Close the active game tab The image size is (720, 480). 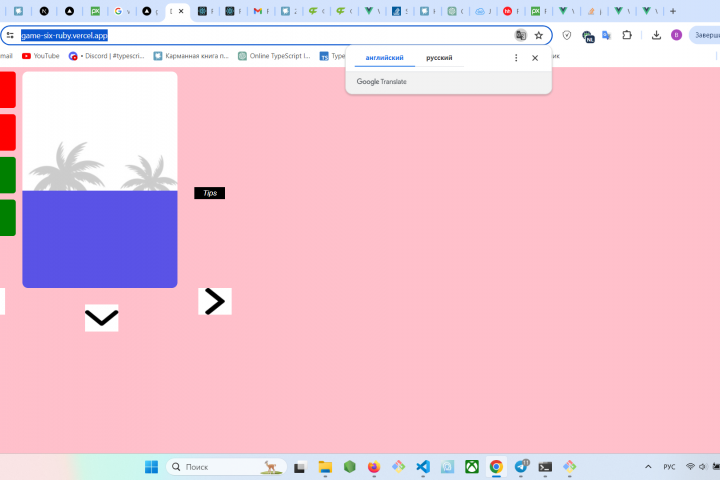coord(181,11)
